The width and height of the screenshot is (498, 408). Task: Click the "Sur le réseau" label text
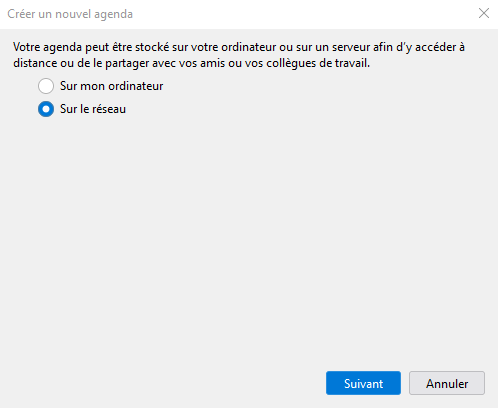point(93,109)
